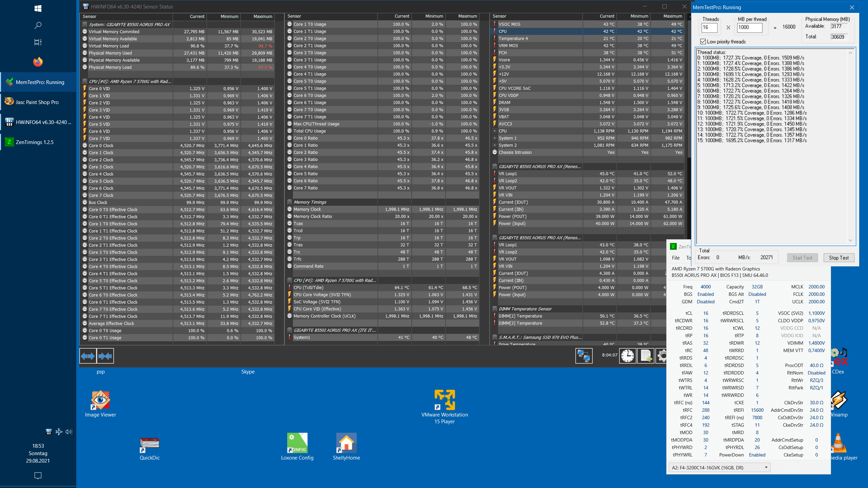Click the collapse sensor columns arrows button
This screenshot has height=488, width=868.
[105, 356]
